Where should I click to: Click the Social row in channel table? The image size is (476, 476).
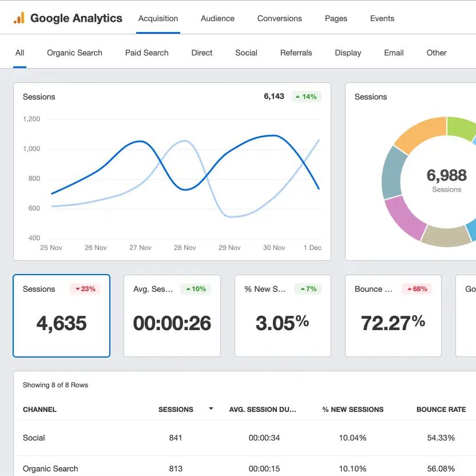(x=34, y=438)
